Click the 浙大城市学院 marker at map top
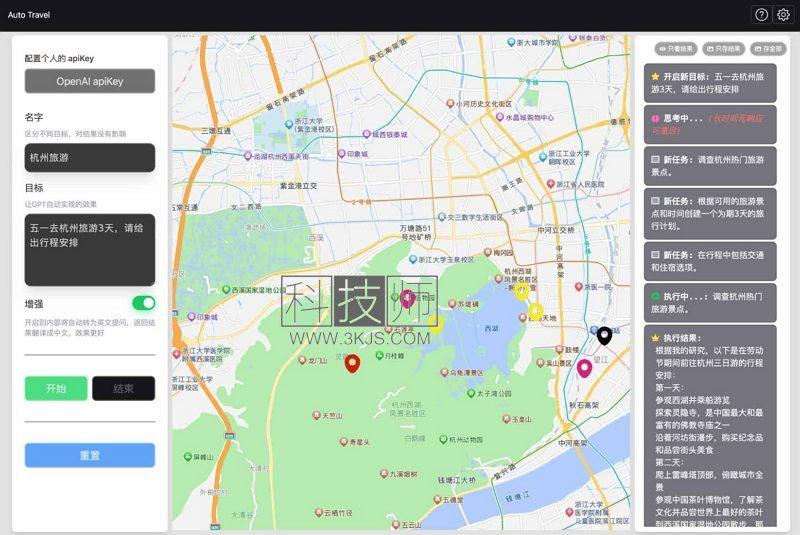 511,42
